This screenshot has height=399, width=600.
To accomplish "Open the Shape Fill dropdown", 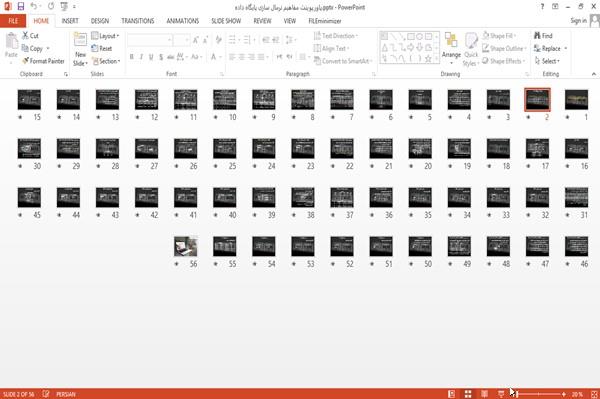I will tap(499, 36).
